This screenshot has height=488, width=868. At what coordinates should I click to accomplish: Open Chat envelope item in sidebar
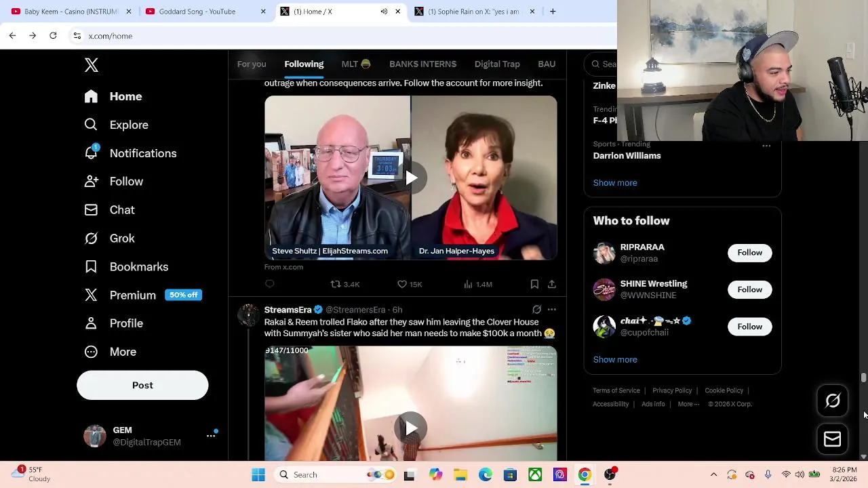tap(109, 210)
